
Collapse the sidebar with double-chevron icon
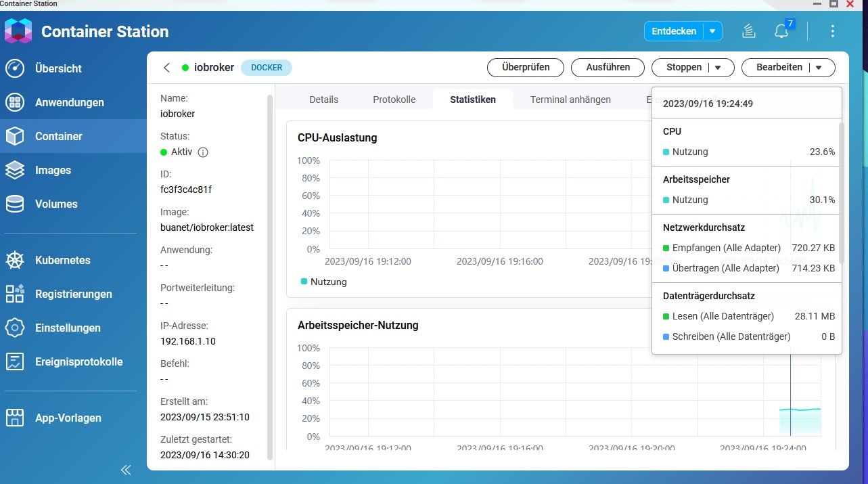[126, 470]
